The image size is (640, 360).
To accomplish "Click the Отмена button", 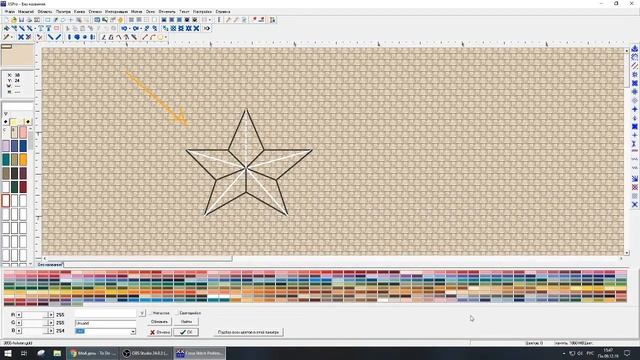I will point(160,332).
